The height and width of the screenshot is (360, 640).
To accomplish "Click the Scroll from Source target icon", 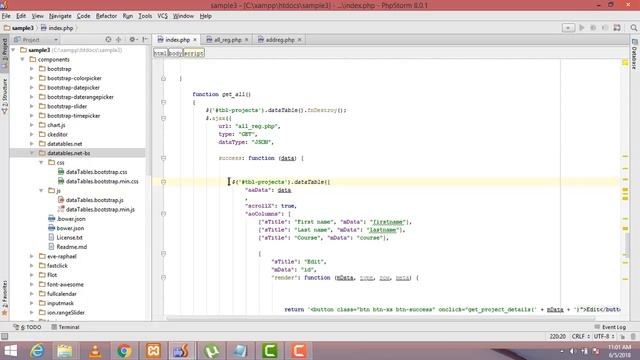I will click(108, 40).
